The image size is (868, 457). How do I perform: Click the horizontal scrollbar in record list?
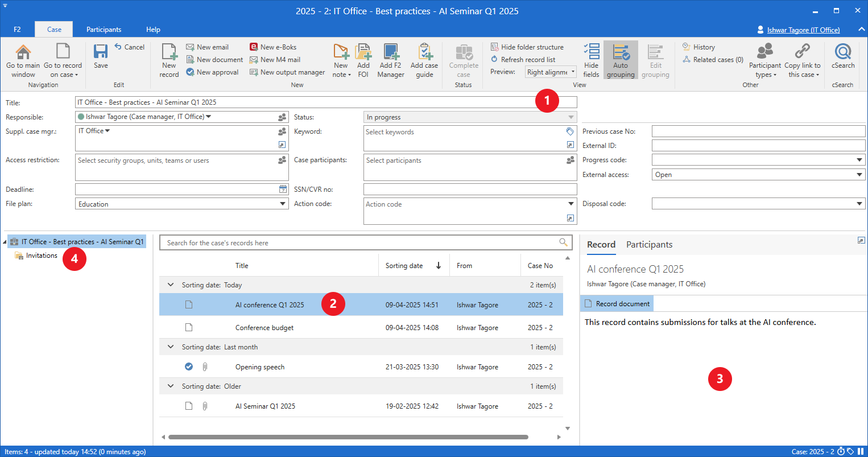(x=348, y=437)
